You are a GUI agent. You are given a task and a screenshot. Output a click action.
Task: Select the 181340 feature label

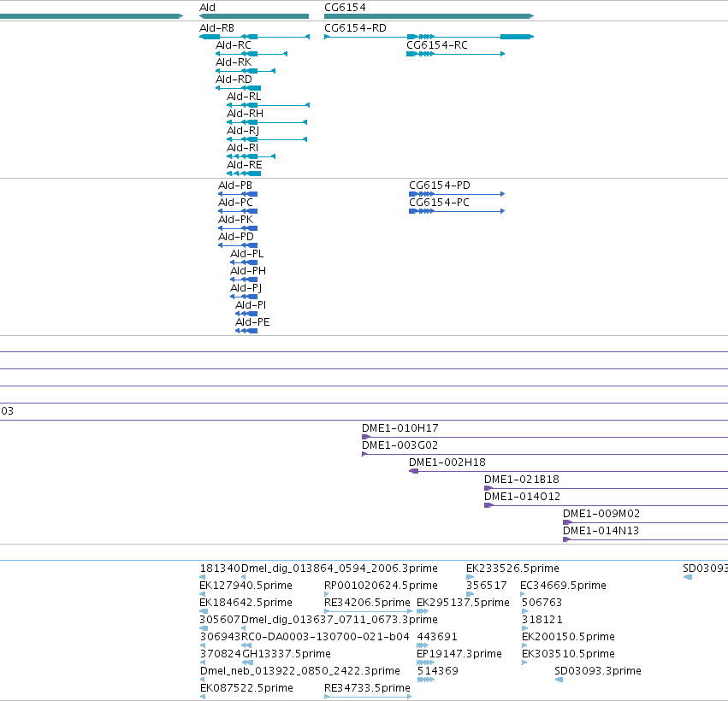click(220, 568)
